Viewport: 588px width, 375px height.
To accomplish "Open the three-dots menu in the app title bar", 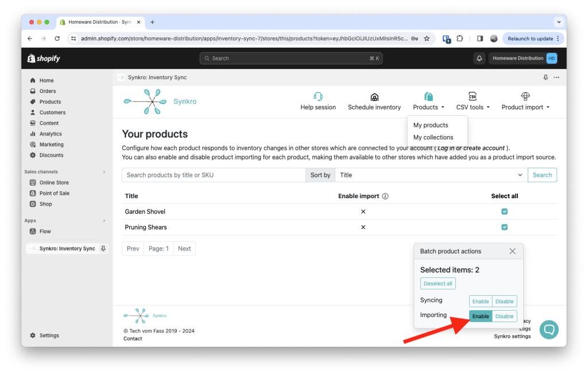I will pos(556,78).
